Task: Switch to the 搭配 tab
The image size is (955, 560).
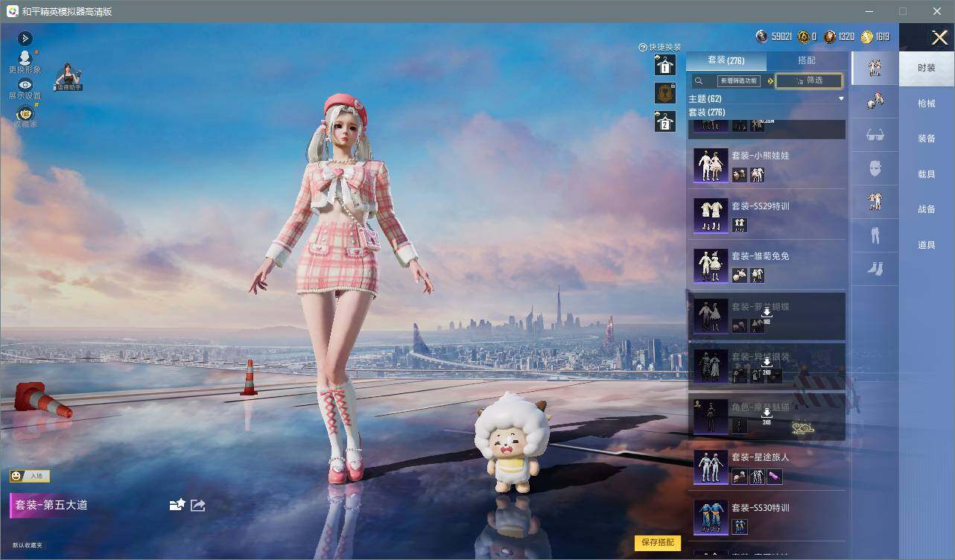Action: (807, 61)
